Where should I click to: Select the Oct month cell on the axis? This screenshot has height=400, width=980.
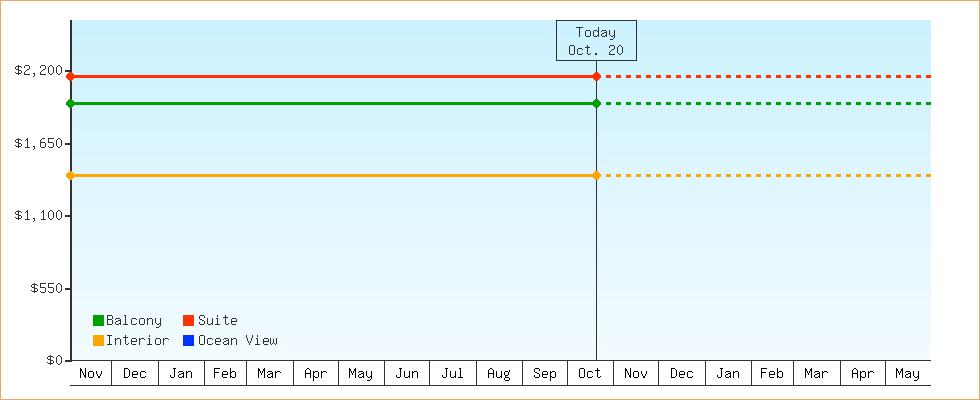(590, 374)
